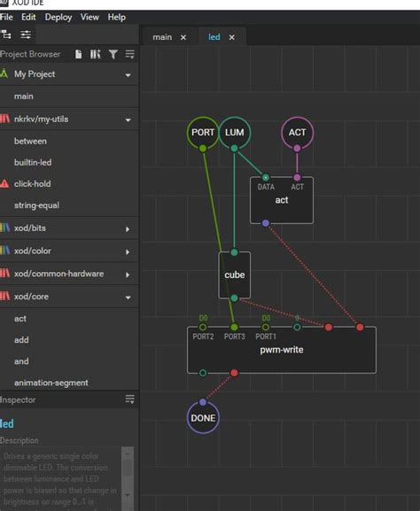The image size is (420, 511).
Task: Select the add patch in xod/core
Action: click(x=69, y=340)
